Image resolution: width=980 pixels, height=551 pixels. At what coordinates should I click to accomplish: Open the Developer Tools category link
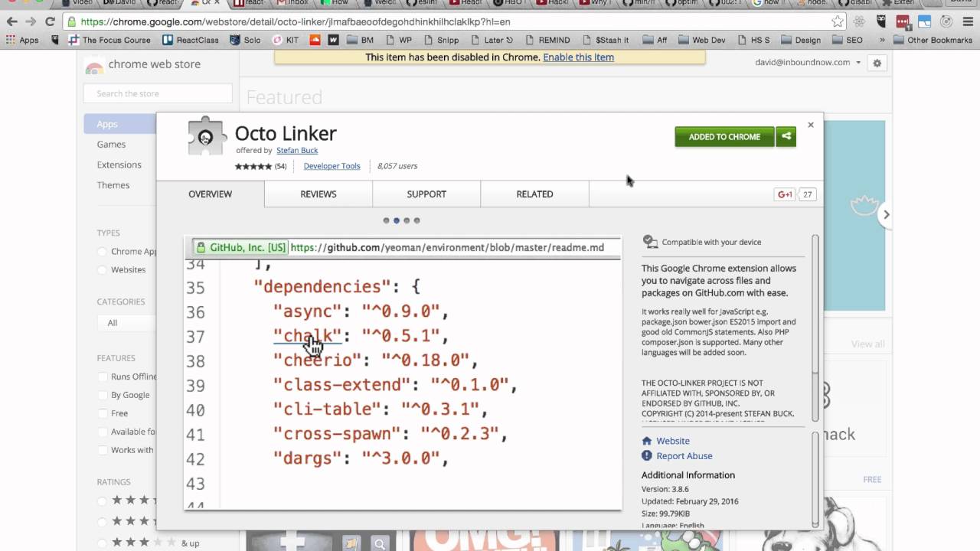(x=332, y=166)
